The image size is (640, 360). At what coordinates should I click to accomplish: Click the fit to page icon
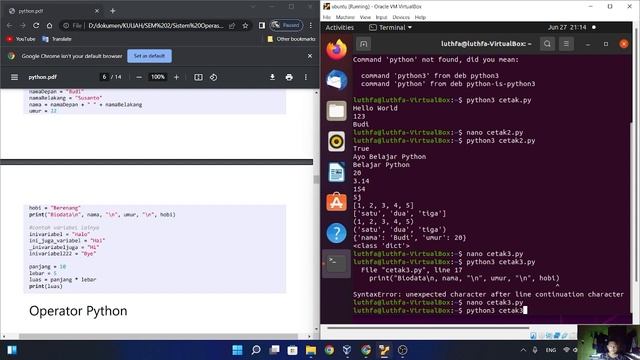tap(198, 77)
